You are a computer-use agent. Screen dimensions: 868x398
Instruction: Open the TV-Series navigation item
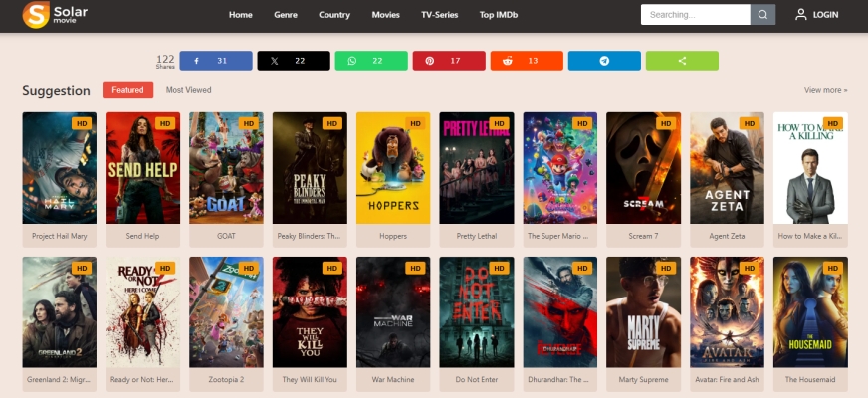pyautogui.click(x=439, y=15)
